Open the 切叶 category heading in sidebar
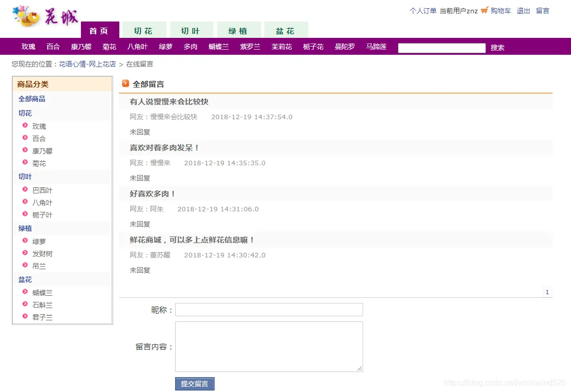 (x=25, y=177)
